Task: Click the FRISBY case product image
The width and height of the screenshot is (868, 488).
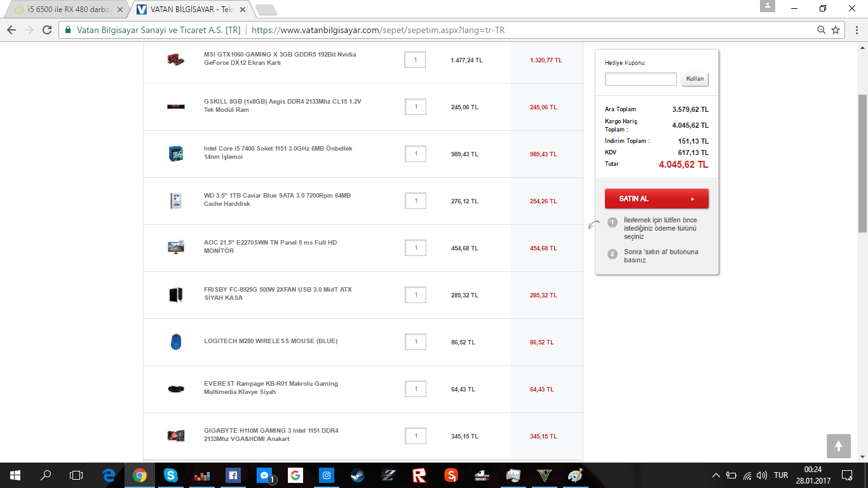Action: [x=176, y=295]
